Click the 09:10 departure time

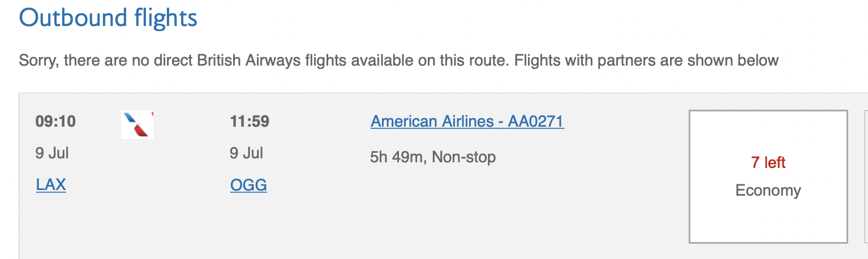(x=55, y=122)
